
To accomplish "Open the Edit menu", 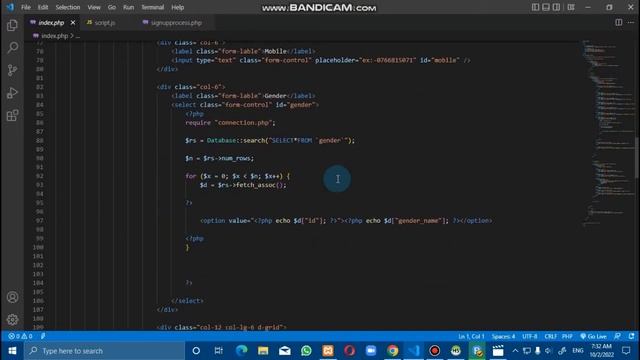I will click(43, 7).
